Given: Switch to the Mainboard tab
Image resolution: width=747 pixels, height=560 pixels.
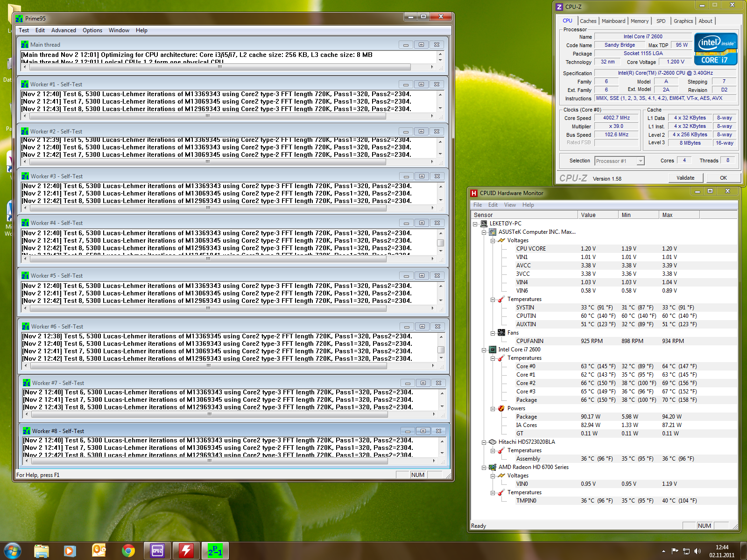Looking at the screenshot, I should pos(613,21).
